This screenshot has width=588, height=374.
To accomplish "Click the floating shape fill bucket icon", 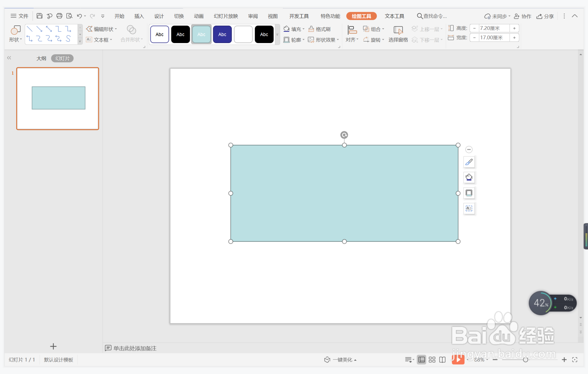I will click(x=469, y=177).
